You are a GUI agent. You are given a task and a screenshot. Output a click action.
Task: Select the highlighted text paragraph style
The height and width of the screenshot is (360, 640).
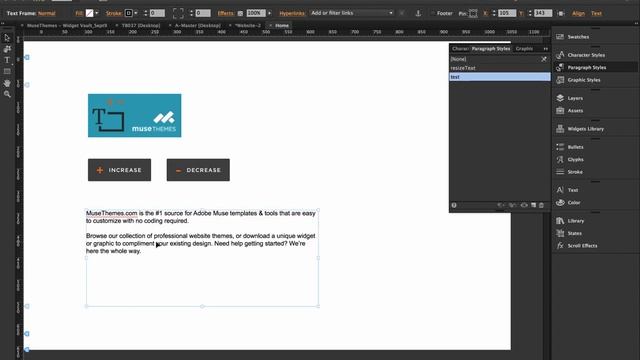pyautogui.click(x=500, y=77)
